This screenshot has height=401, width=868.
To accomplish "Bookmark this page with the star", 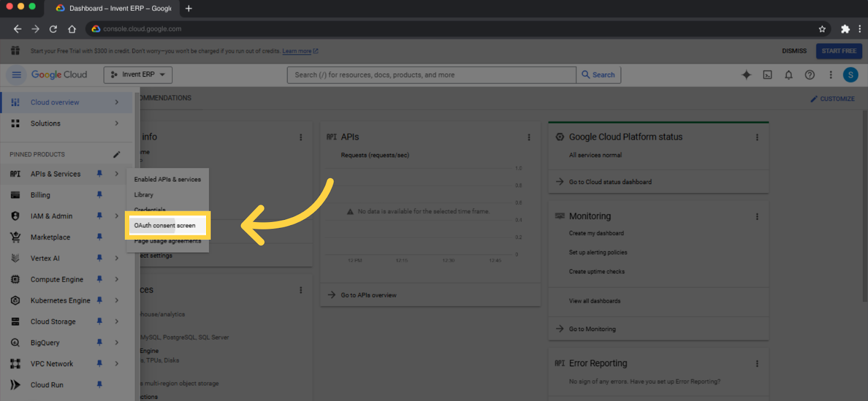I will [x=822, y=29].
